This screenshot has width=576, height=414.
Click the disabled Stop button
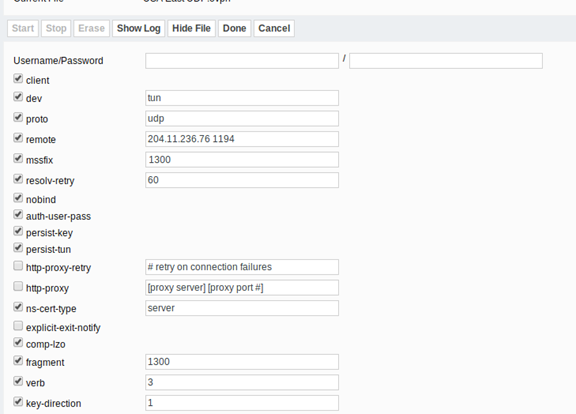(56, 28)
